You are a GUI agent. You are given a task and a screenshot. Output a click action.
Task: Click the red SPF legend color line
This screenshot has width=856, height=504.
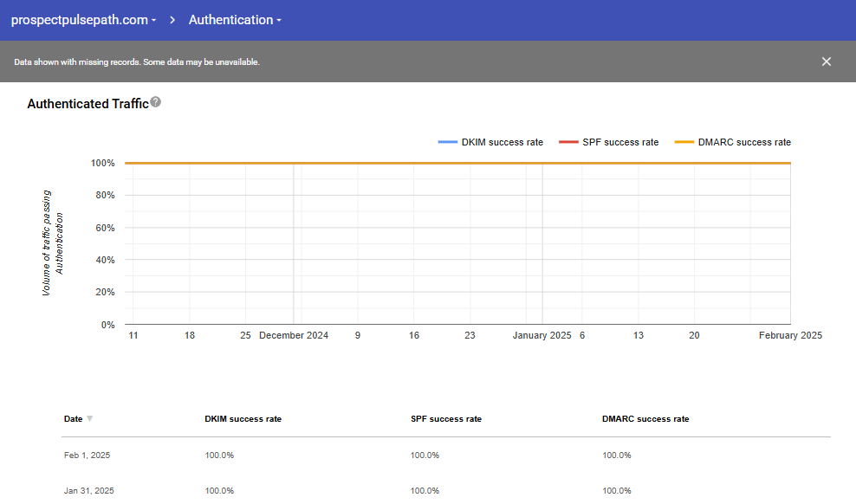(x=568, y=142)
